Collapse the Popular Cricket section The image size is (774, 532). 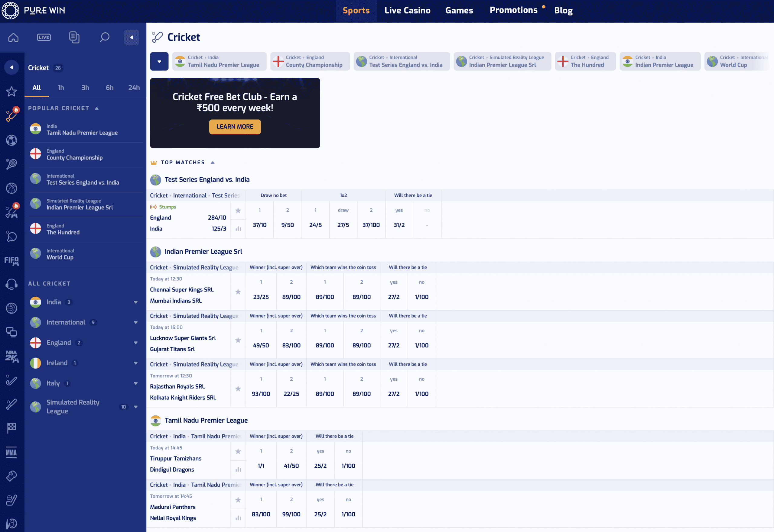point(97,108)
